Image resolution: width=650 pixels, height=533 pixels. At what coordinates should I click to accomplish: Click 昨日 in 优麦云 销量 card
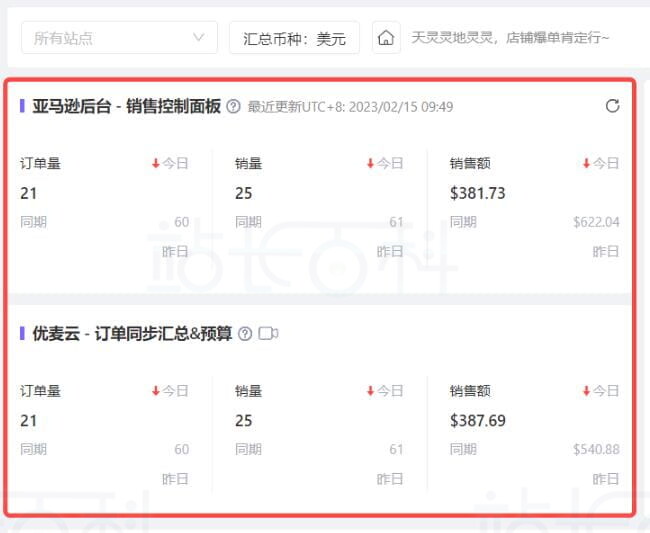(390, 479)
